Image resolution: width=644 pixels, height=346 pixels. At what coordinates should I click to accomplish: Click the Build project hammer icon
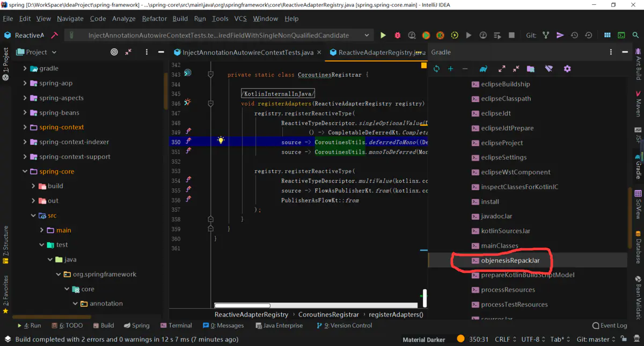tap(54, 35)
